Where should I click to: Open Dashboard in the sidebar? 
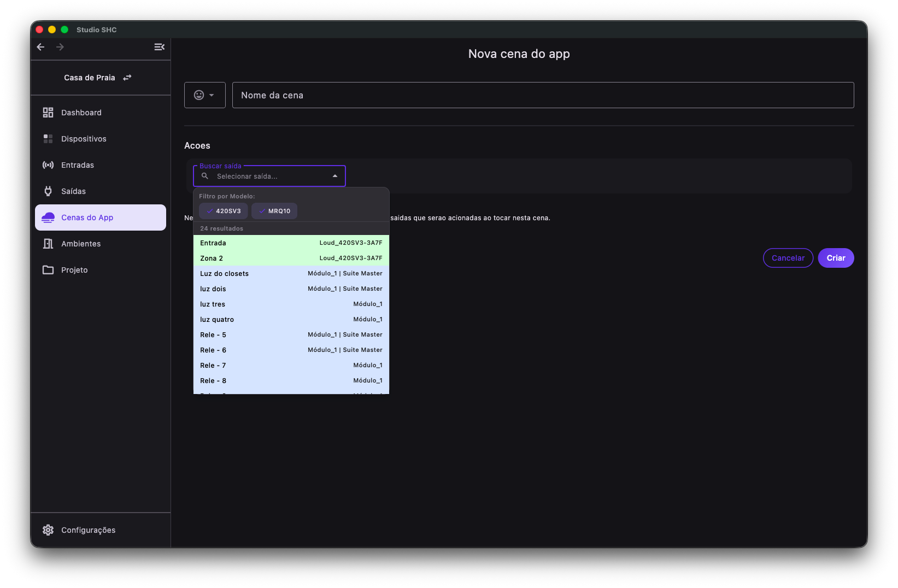101,113
